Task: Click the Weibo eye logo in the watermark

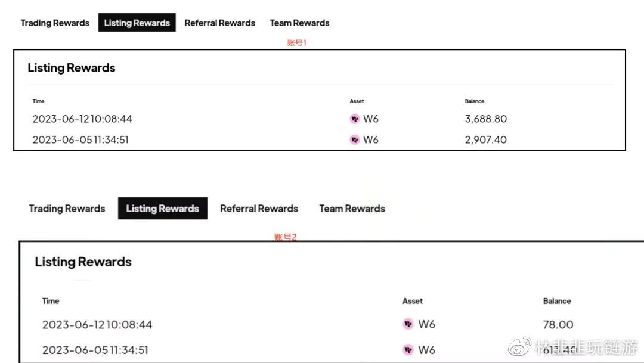Action: (519, 346)
